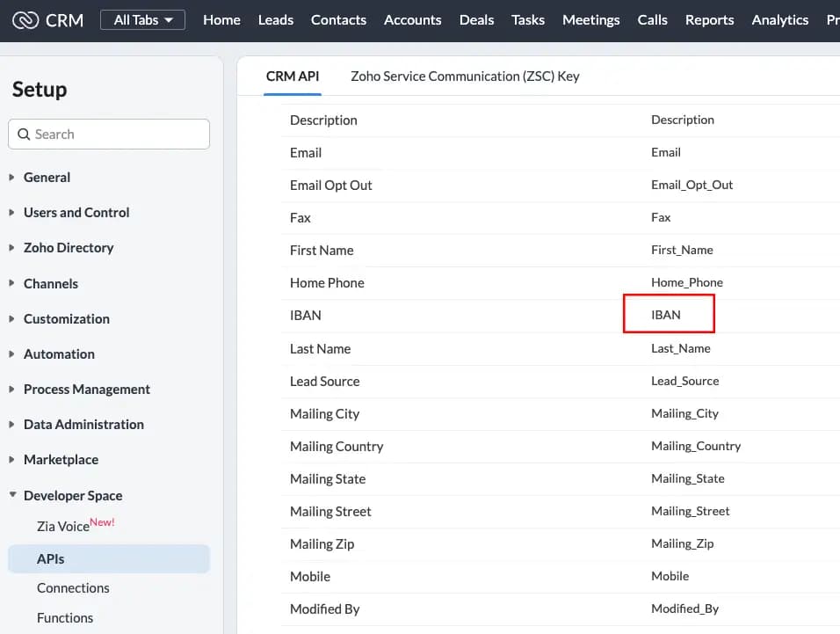
Task: Select the CRM API tab
Action: coord(293,77)
